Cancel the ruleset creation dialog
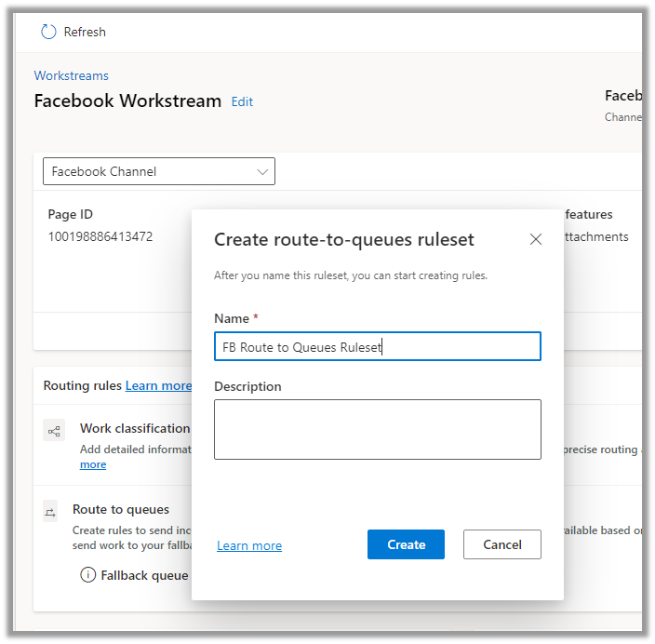655x644 pixels. 501,544
